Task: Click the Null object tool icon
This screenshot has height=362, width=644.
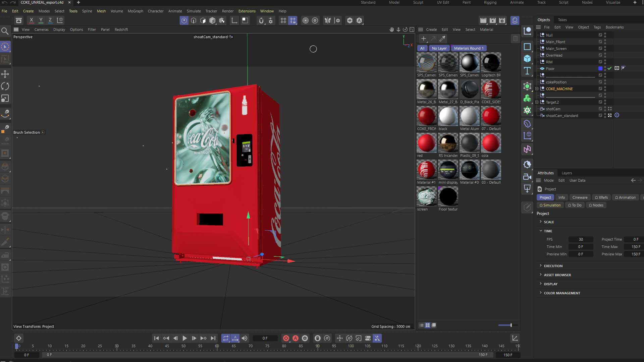Action: pyautogui.click(x=527, y=31)
